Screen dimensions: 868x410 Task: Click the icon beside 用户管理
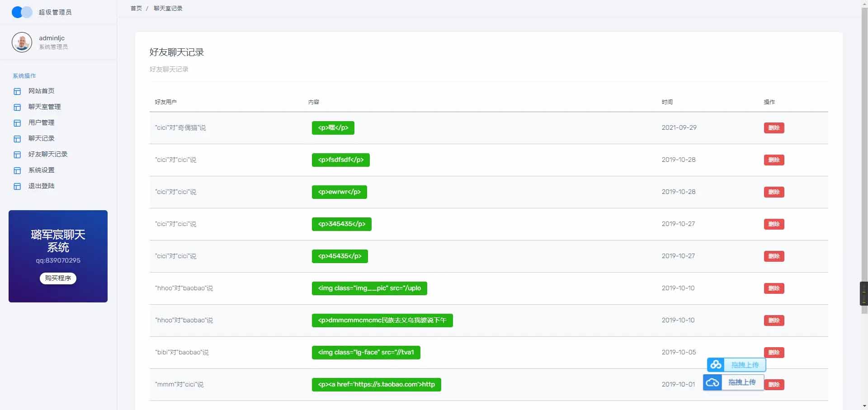point(17,123)
